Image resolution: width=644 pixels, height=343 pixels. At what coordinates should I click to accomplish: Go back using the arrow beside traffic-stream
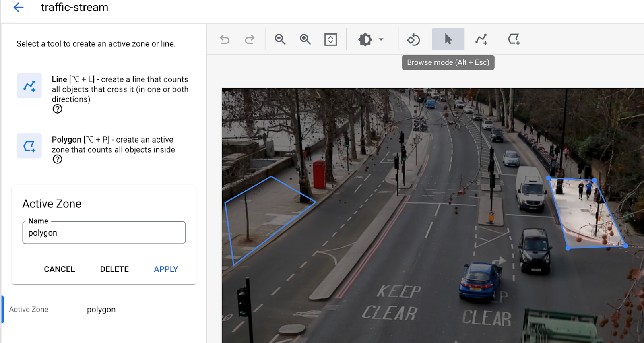19,8
